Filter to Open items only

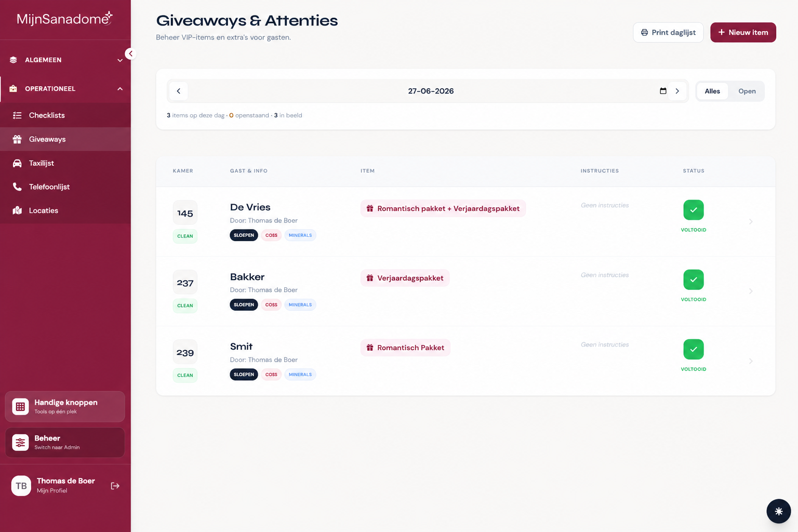(x=747, y=91)
